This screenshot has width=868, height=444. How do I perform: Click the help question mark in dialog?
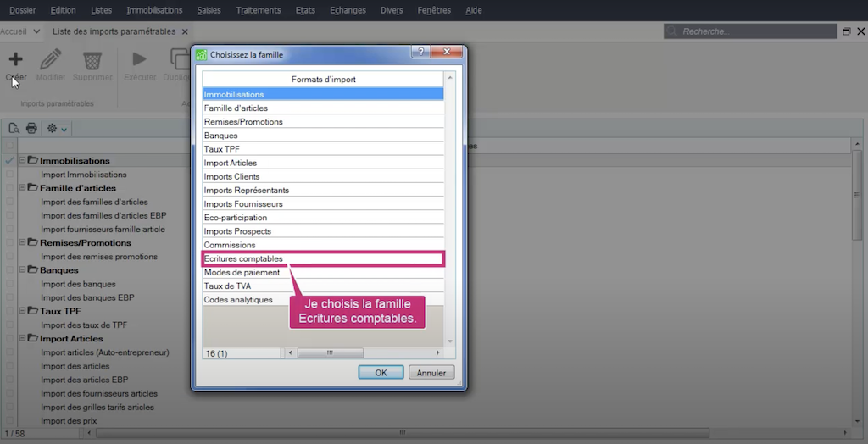[x=420, y=53]
